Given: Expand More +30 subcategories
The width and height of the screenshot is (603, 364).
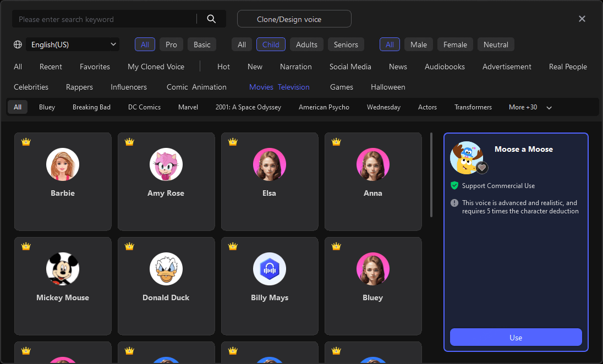Looking at the screenshot, I should pyautogui.click(x=530, y=107).
